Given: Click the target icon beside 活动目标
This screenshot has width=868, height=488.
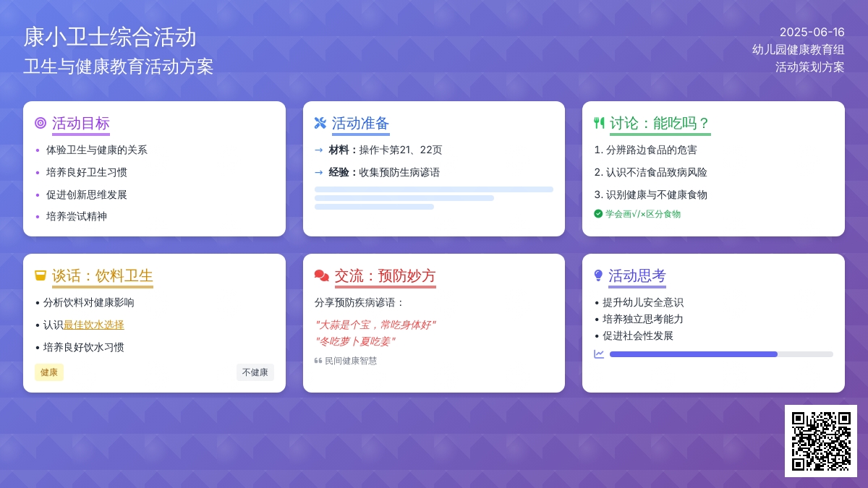Looking at the screenshot, I should coord(41,123).
